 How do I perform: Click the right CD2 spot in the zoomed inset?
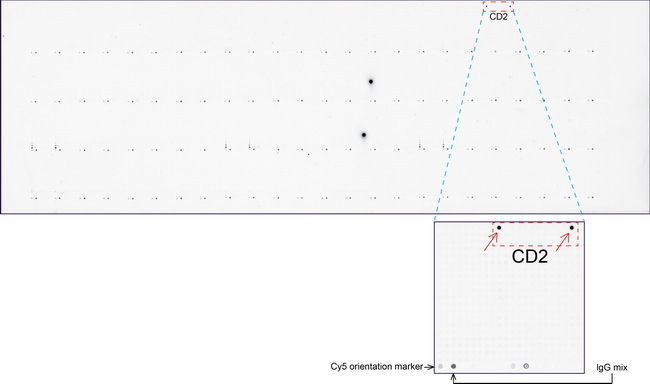pos(572,228)
